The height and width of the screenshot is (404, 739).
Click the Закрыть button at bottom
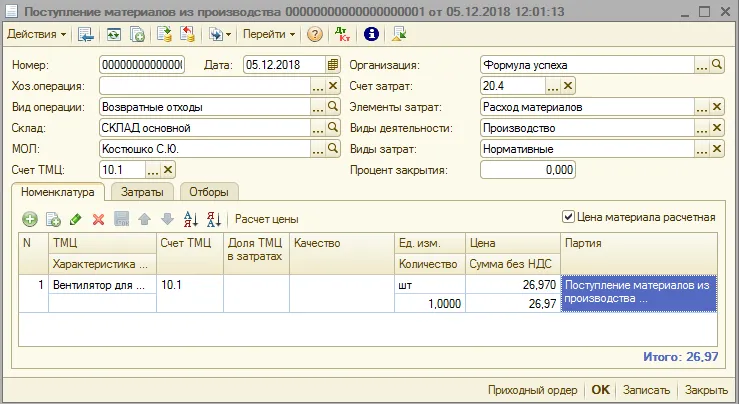coord(706,390)
